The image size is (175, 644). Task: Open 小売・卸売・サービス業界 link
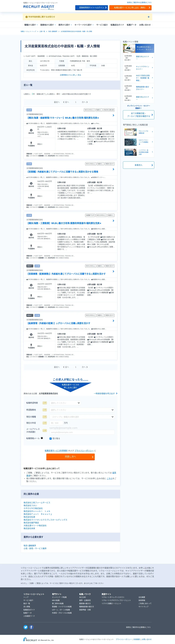click(x=35, y=548)
